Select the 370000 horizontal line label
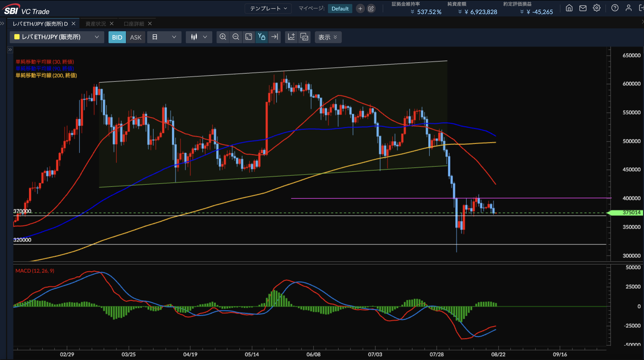This screenshot has height=360, width=644. point(22,211)
